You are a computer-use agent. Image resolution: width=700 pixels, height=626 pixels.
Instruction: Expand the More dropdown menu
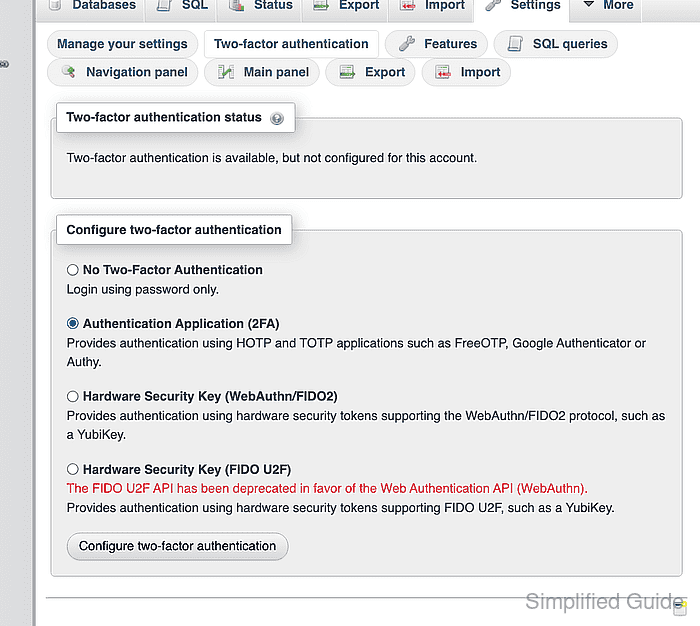coord(606,6)
